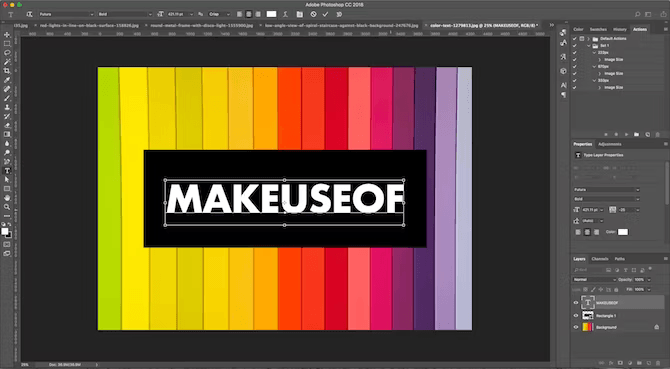The width and height of the screenshot is (670, 369).
Task: Cancel current text edit in options bar
Action: [x=313, y=14]
